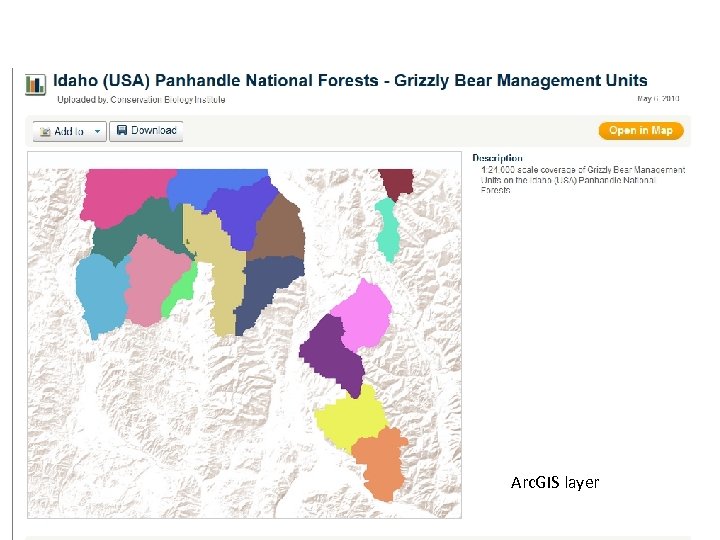Click the light blue management unit polygon
The width and height of the screenshot is (720, 540).
pyautogui.click(x=101, y=296)
